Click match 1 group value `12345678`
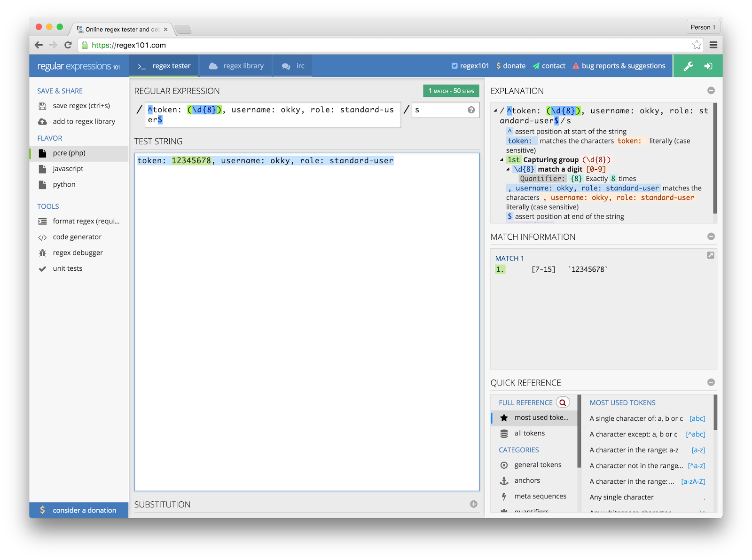752x560 pixels. (x=588, y=269)
